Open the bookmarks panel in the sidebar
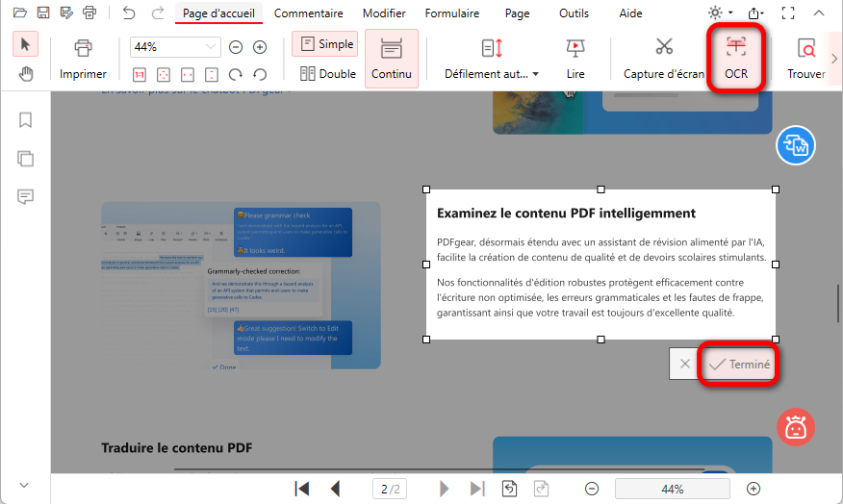843x504 pixels. pos(25,120)
